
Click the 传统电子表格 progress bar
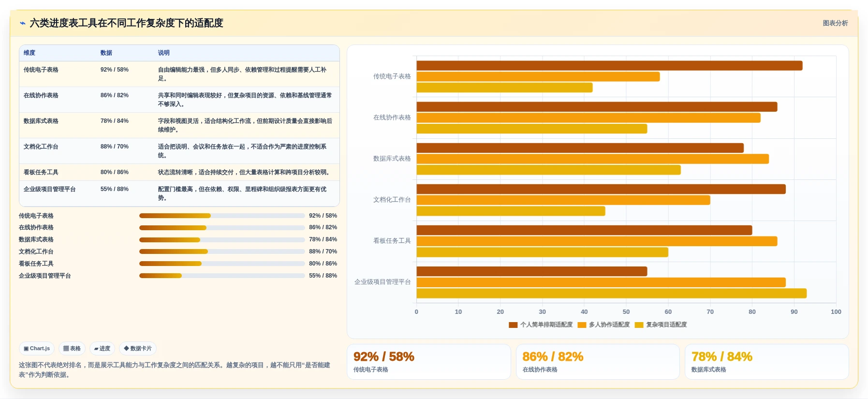[x=222, y=216]
